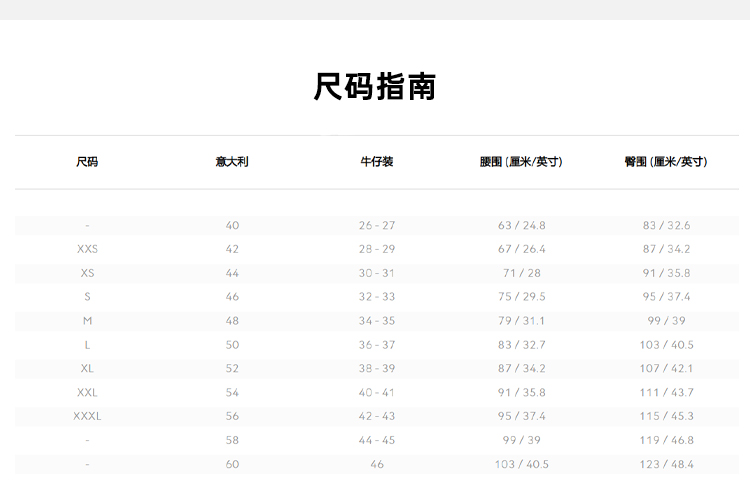
Task: Click the XXXL size cell
Action: (87, 416)
